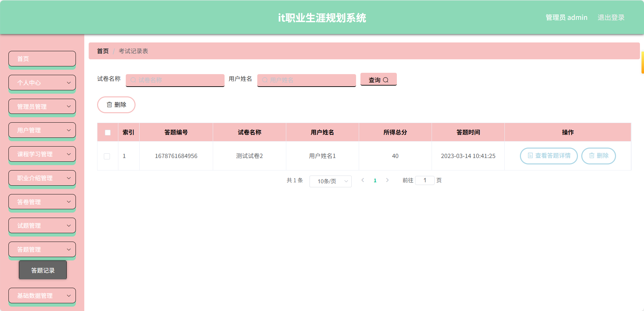The image size is (644, 311).
Task: Focus the 试卷名称 input field
Action: [175, 80]
